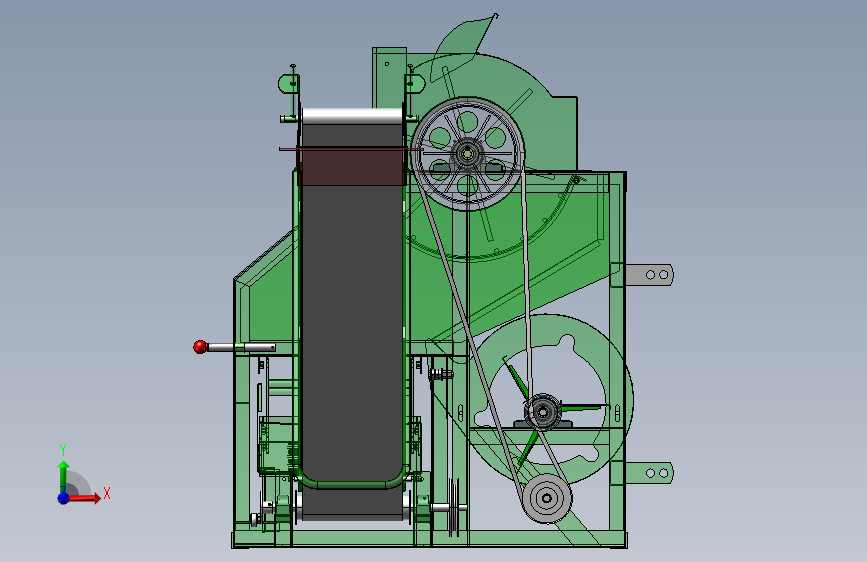Click the blue Z axis ball of triad
The image size is (867, 562).
[64, 498]
